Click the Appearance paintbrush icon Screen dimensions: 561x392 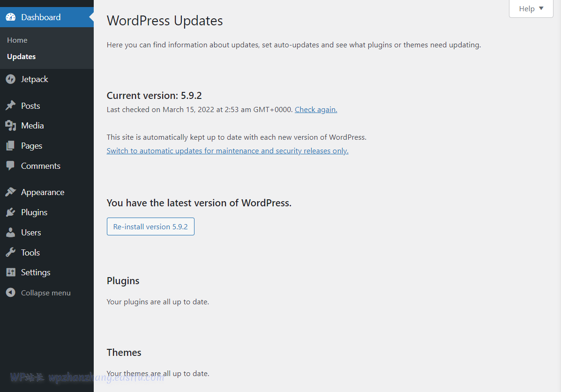(x=10, y=192)
